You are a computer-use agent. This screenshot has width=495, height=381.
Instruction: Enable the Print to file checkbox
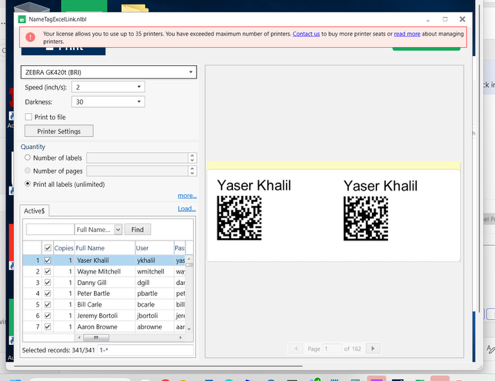[x=29, y=117]
